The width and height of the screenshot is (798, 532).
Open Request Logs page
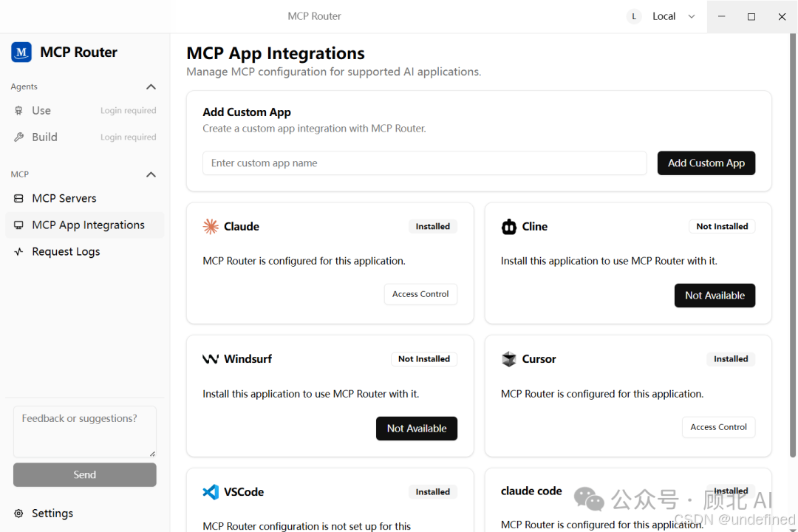84,251
